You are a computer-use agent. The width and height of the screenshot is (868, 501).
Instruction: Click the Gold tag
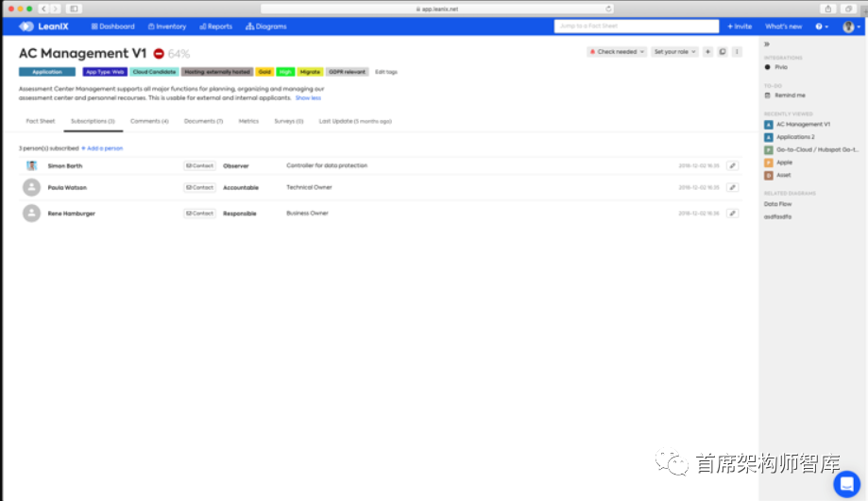click(264, 72)
